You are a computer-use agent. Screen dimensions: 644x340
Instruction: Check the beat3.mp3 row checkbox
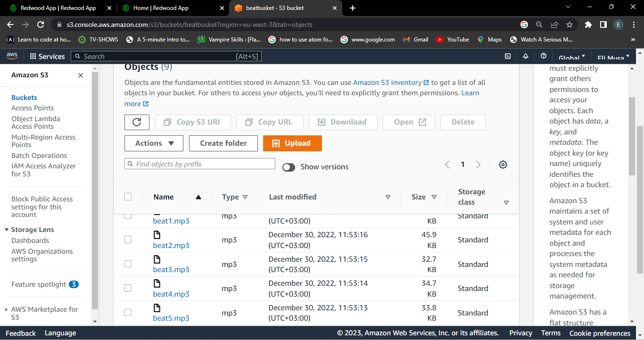(128, 264)
